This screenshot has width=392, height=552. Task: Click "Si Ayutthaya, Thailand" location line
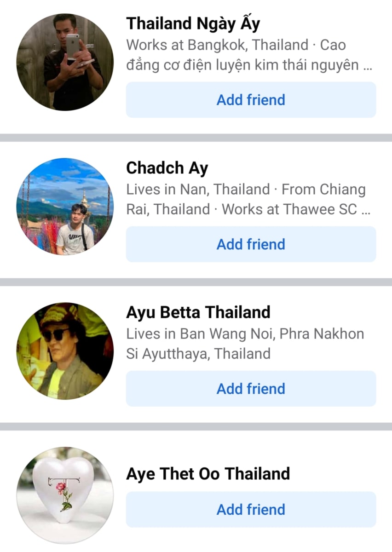point(198,354)
